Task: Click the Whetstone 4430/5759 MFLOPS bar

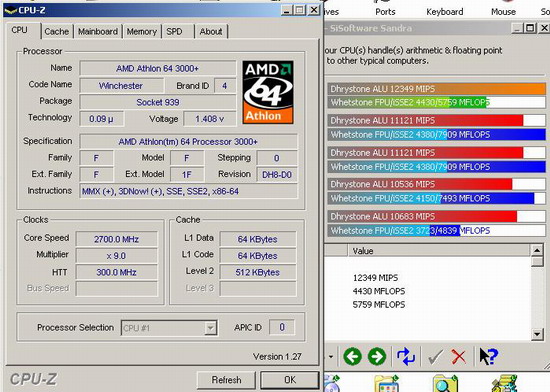Action: click(437, 102)
